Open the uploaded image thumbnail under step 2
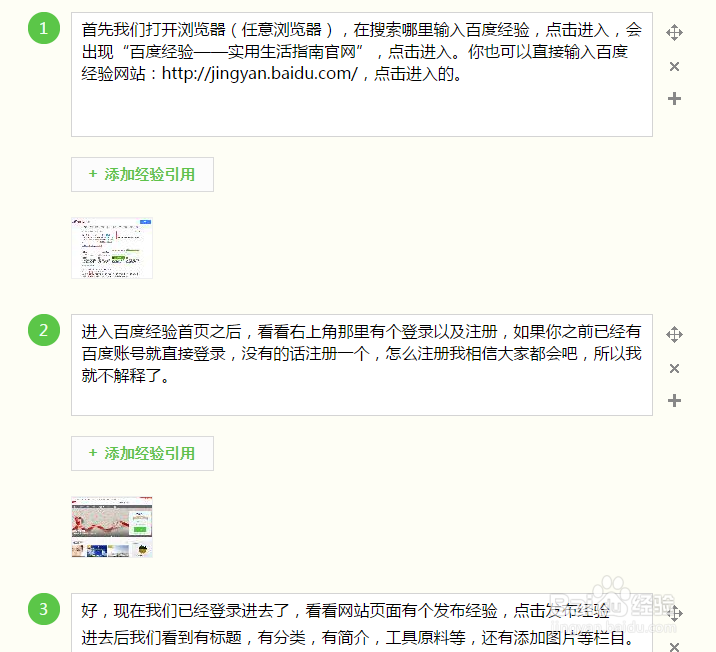The width and height of the screenshot is (716, 652). 112,527
